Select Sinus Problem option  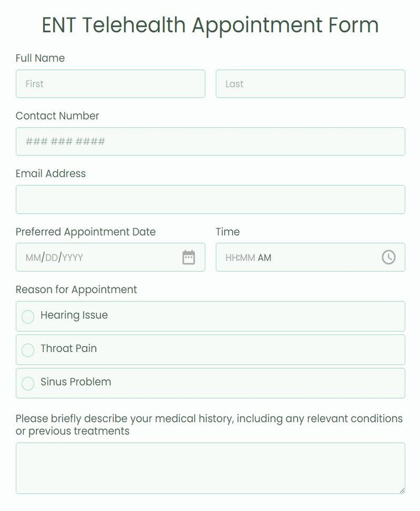28,383
